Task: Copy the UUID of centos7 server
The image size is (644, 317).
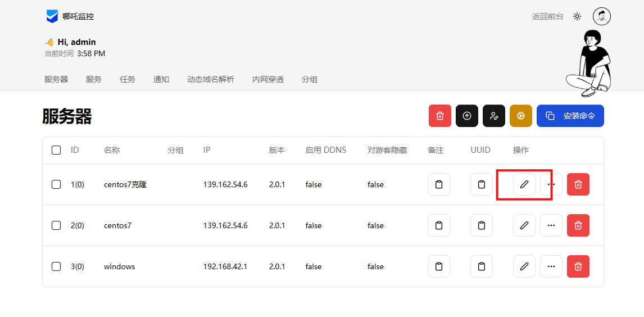Action: [x=482, y=225]
